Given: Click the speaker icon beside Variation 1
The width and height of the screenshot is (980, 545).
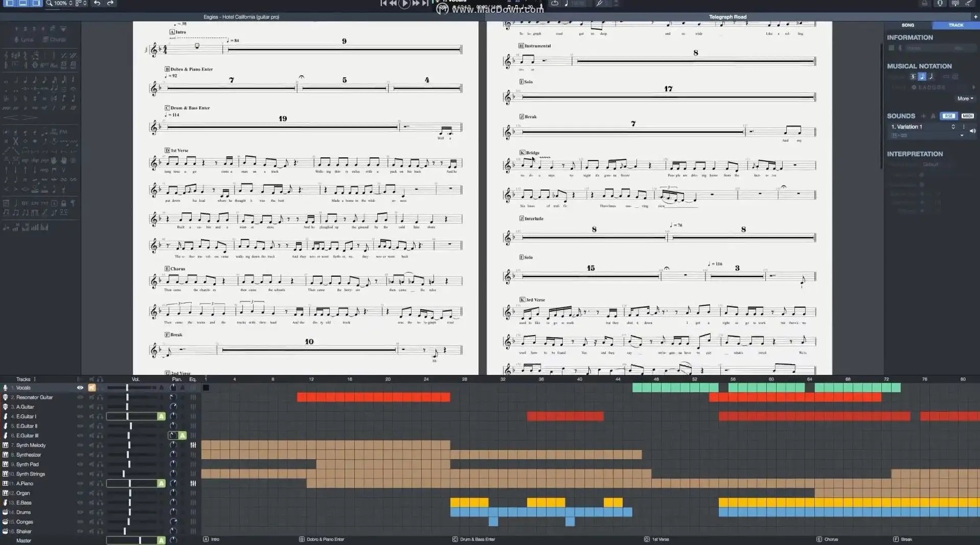Looking at the screenshot, I should pos(972,131).
